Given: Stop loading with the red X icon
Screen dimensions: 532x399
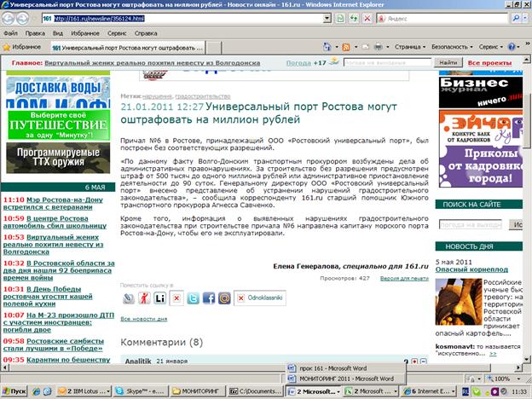Looking at the screenshot, I should 367,18.
